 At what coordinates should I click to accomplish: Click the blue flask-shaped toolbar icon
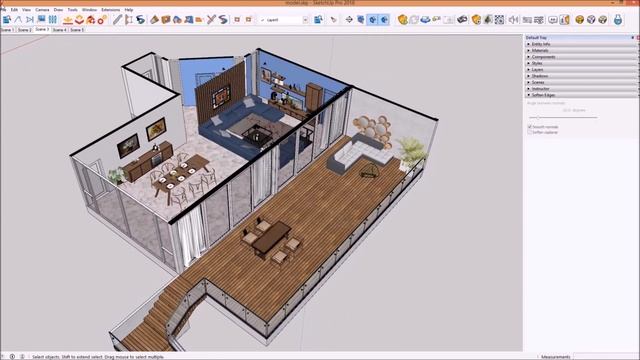(x=618, y=19)
